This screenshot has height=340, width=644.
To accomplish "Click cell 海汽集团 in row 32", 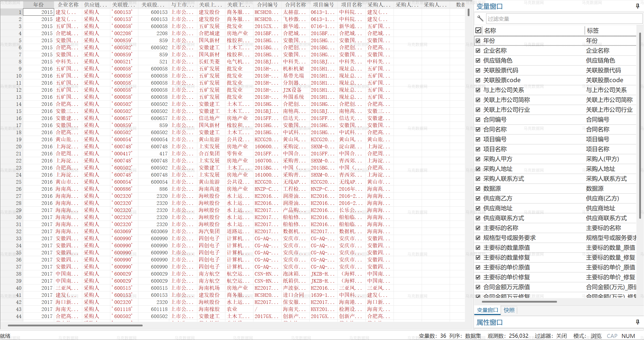I will 211,231.
